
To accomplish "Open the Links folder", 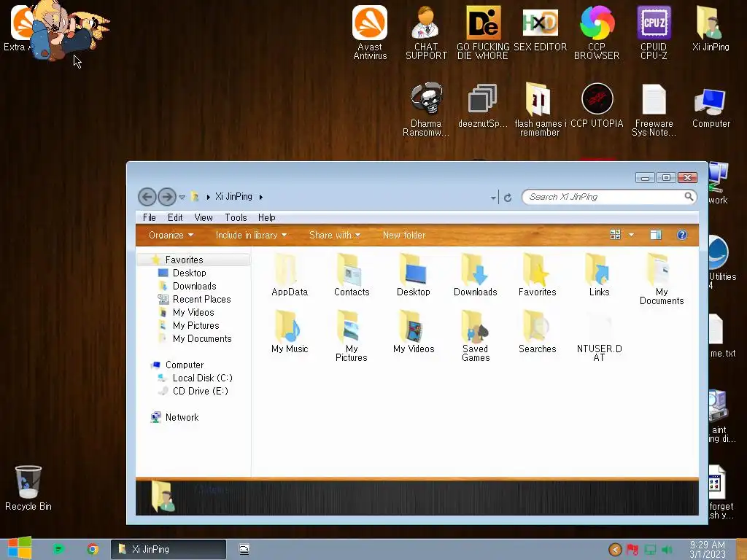I will 599,275.
